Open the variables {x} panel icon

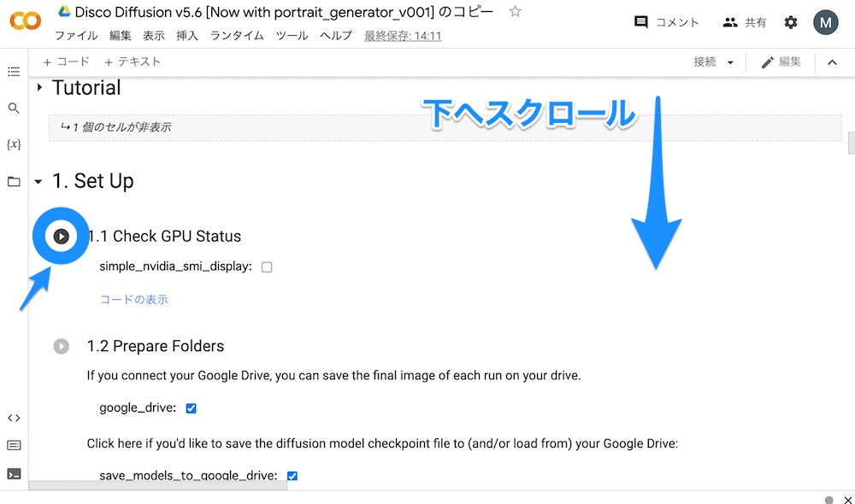pyautogui.click(x=14, y=144)
